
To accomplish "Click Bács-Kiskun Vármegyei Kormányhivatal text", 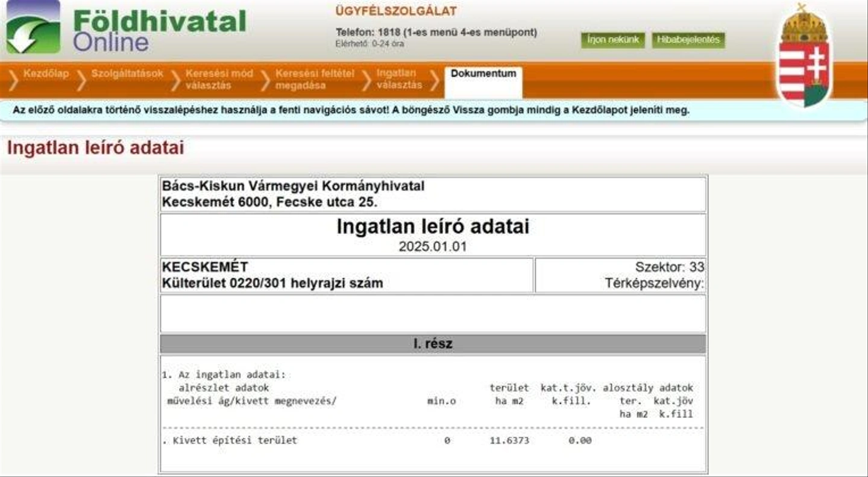I will point(293,186).
